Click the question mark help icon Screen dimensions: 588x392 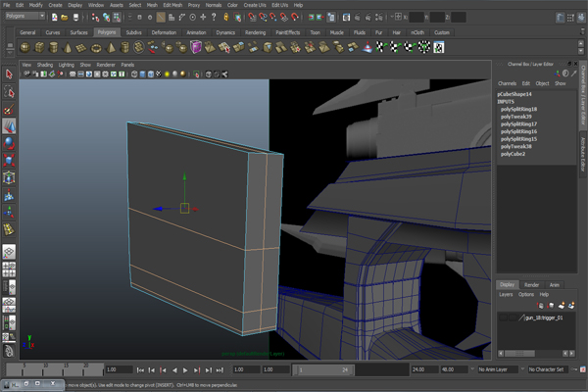[x=214, y=18]
